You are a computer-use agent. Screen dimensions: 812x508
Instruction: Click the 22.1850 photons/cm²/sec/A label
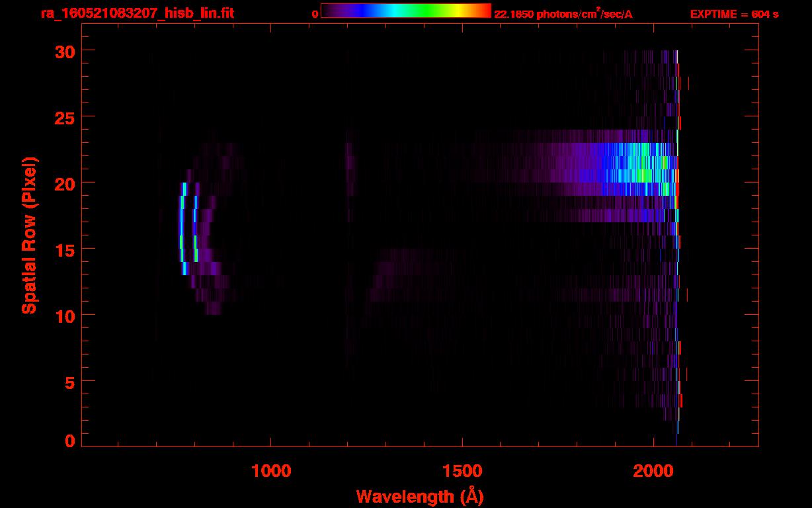(563, 14)
